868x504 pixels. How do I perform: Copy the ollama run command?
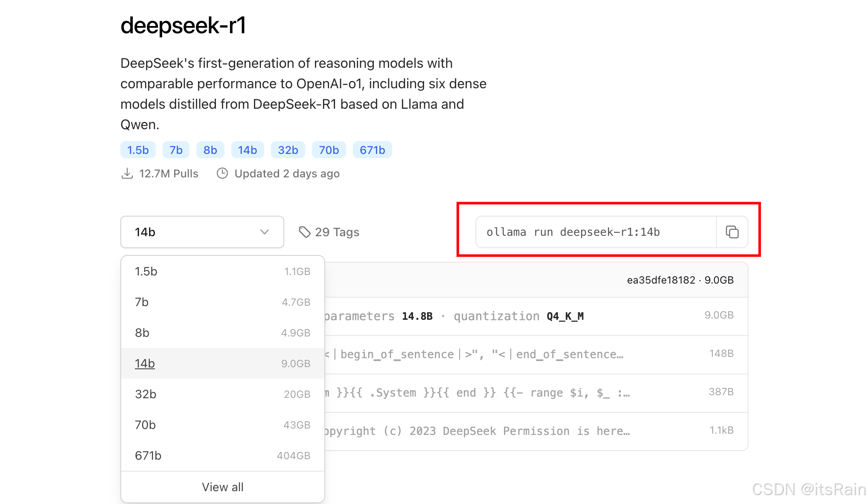tap(732, 232)
